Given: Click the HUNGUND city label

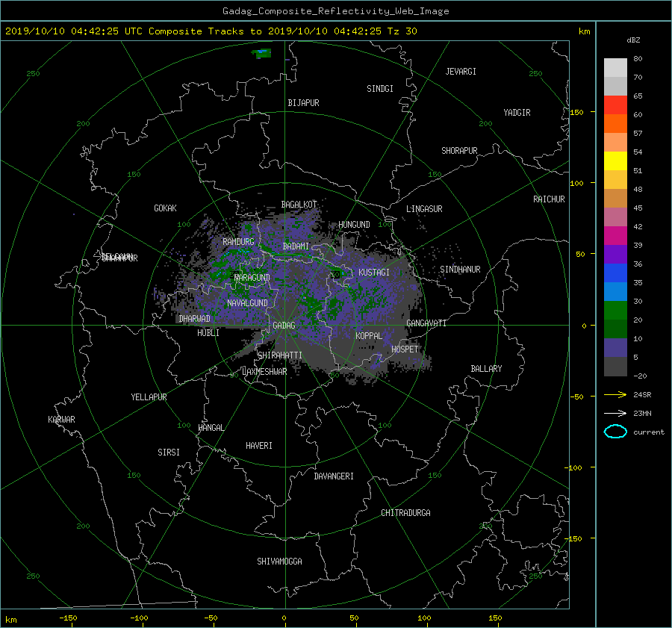Looking at the screenshot, I should 354,225.
